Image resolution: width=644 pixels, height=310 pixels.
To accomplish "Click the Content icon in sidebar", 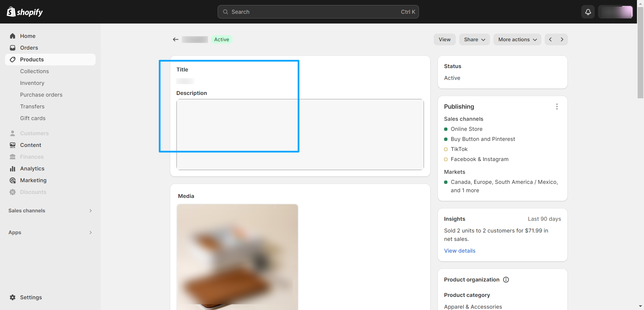I will point(13,145).
